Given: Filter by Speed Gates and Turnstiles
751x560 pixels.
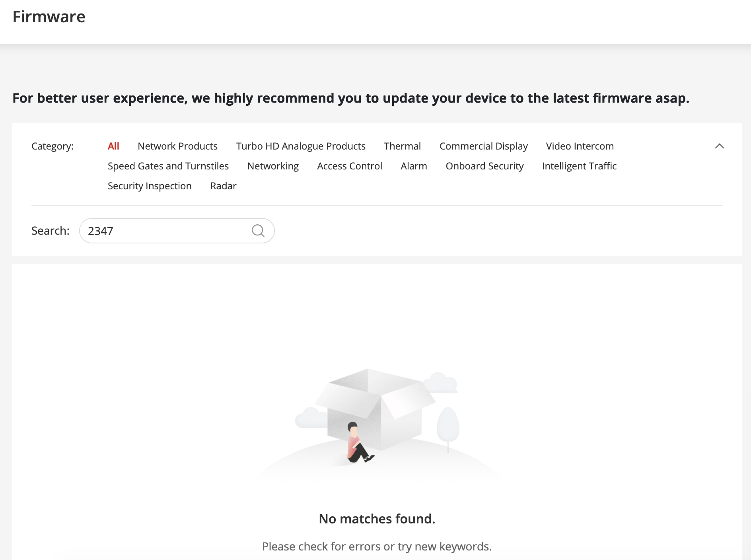Looking at the screenshot, I should [168, 166].
